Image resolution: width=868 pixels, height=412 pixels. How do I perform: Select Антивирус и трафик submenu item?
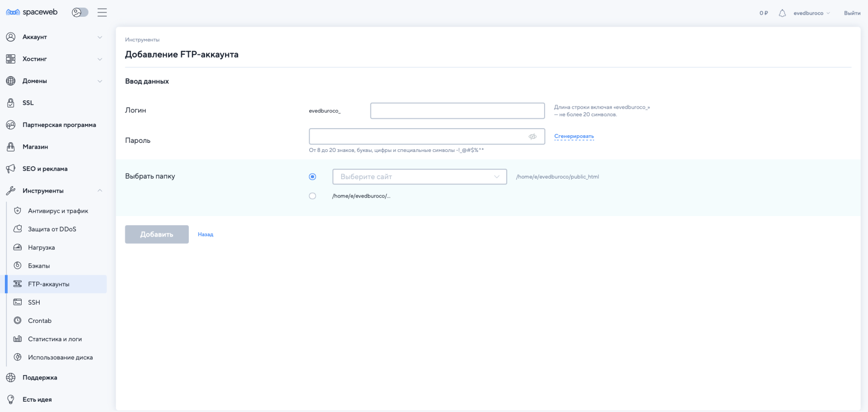click(x=58, y=211)
